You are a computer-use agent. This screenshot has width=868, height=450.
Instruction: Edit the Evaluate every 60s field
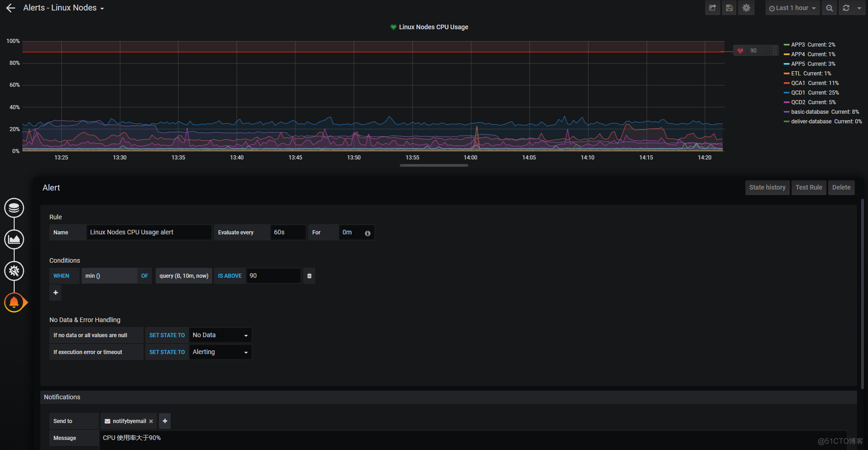pos(288,232)
